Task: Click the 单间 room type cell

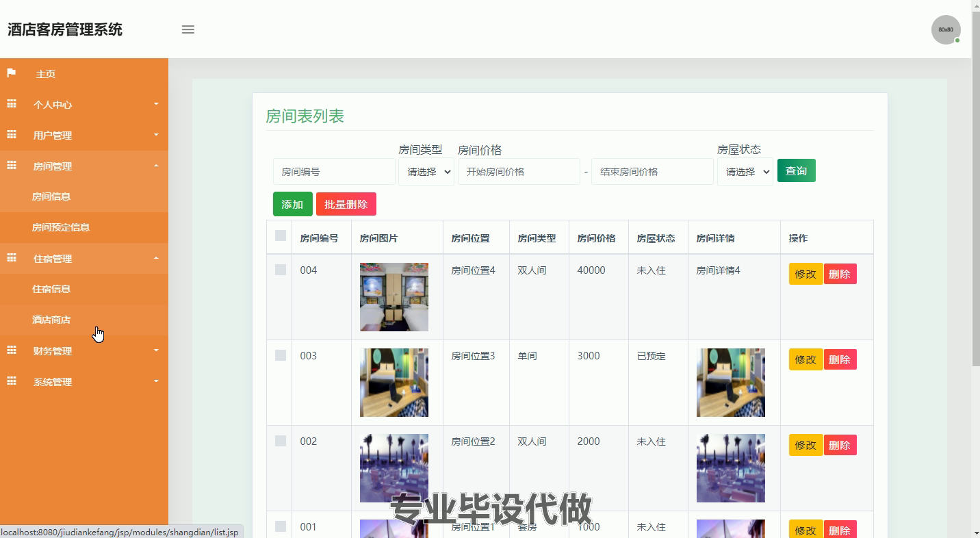Action: click(527, 356)
